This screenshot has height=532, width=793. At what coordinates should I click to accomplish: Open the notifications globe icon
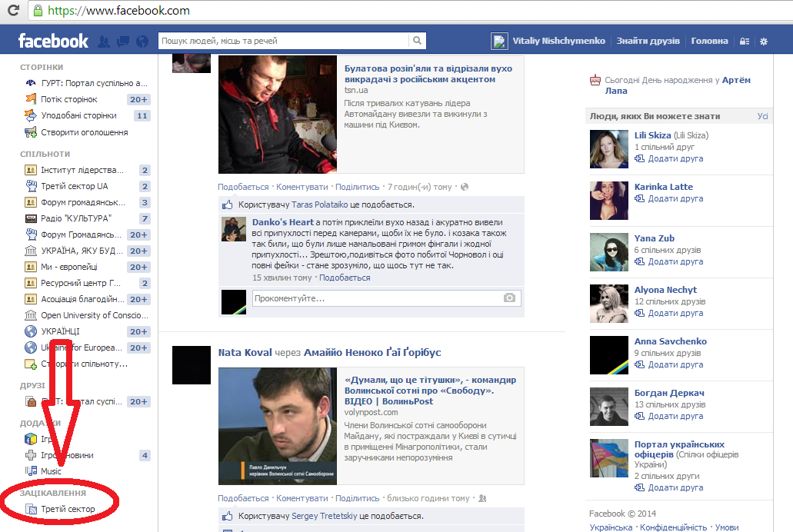click(x=142, y=42)
